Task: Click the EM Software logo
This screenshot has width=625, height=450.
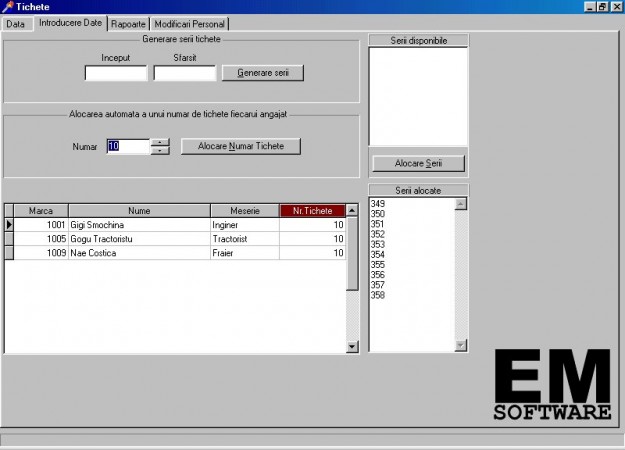Action: (x=553, y=385)
